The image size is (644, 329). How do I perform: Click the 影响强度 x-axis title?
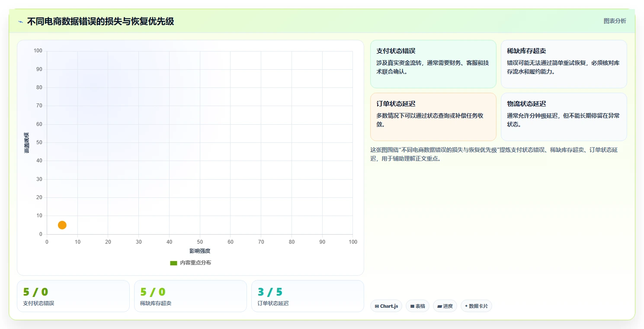pos(200,251)
